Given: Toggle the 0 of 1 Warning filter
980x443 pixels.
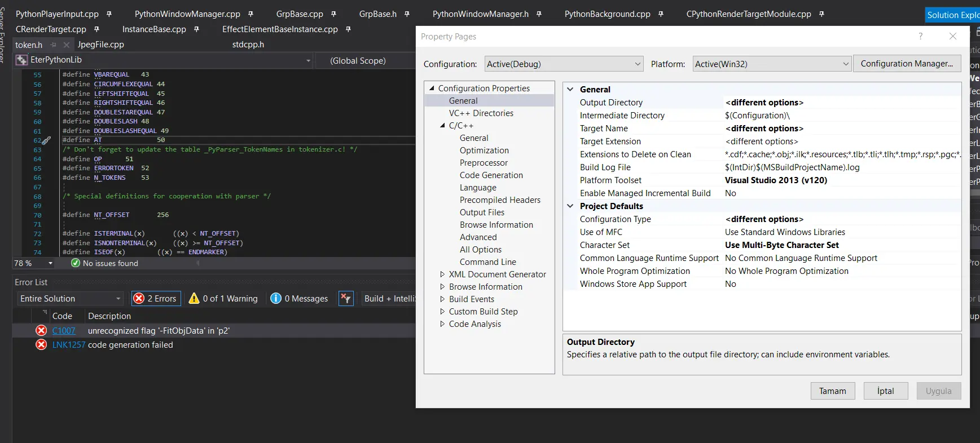Looking at the screenshot, I should 223,298.
